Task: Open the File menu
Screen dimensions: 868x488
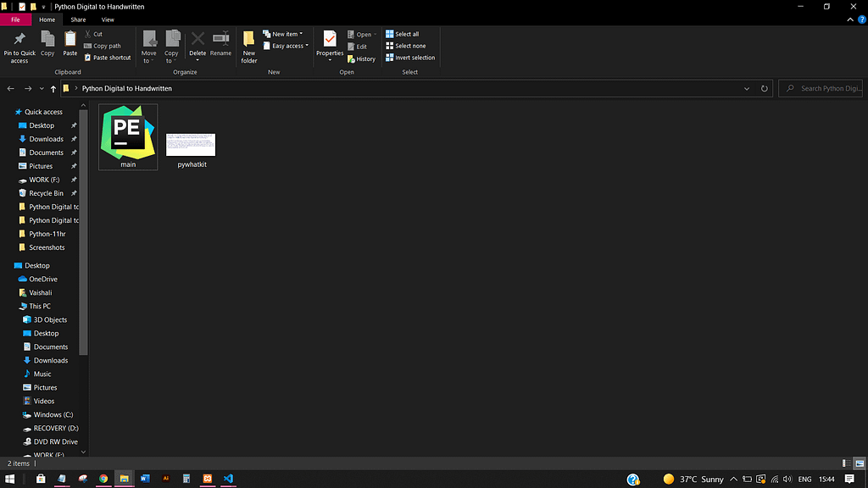Action: pos(15,19)
